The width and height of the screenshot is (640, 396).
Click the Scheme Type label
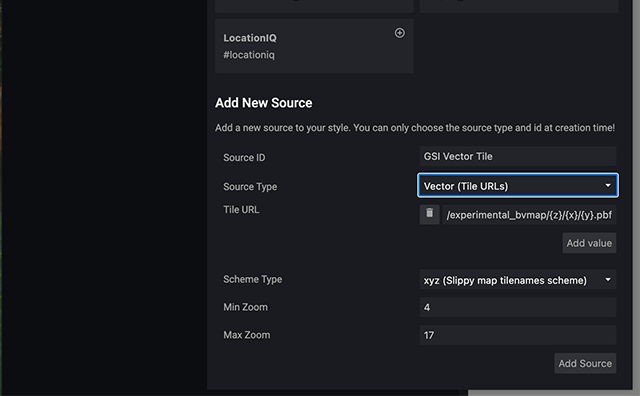click(252, 279)
